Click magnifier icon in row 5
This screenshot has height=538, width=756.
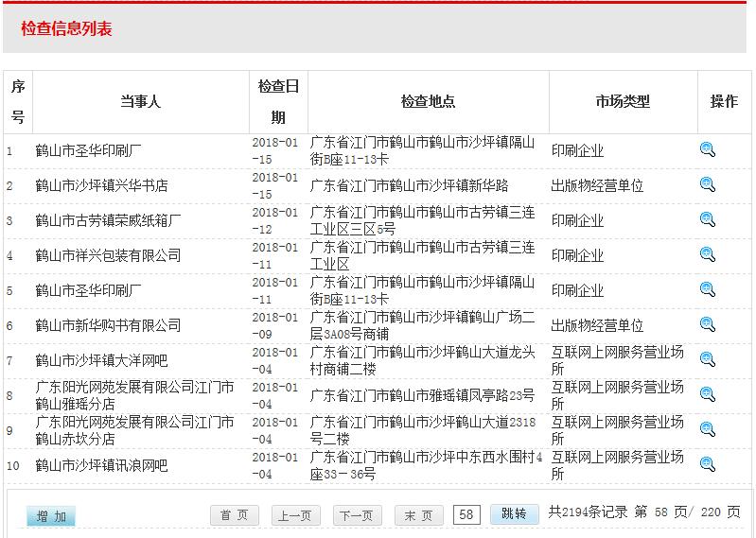point(707,289)
